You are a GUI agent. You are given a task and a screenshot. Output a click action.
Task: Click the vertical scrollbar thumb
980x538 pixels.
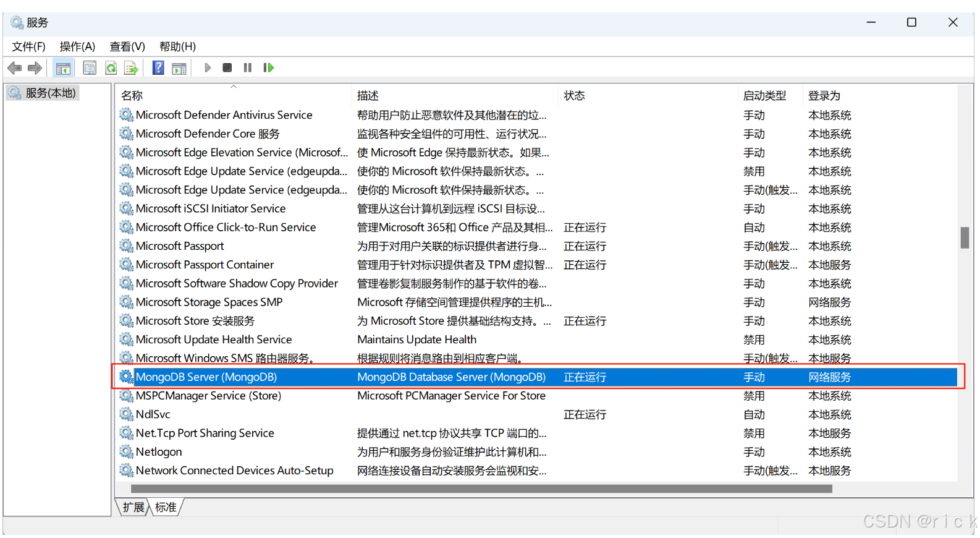[x=965, y=237]
